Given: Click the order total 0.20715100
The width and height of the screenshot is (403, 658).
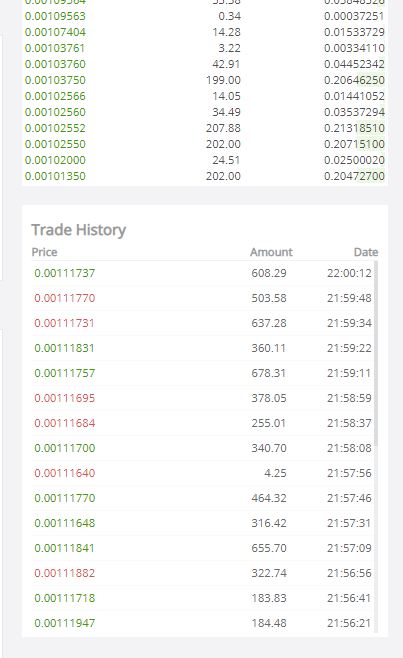Looking at the screenshot, I should [354, 144].
